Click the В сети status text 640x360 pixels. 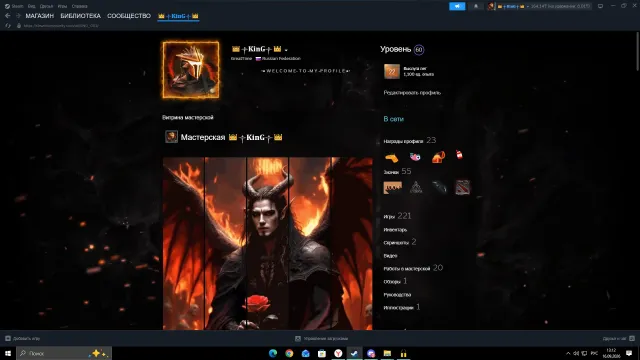pyautogui.click(x=393, y=119)
